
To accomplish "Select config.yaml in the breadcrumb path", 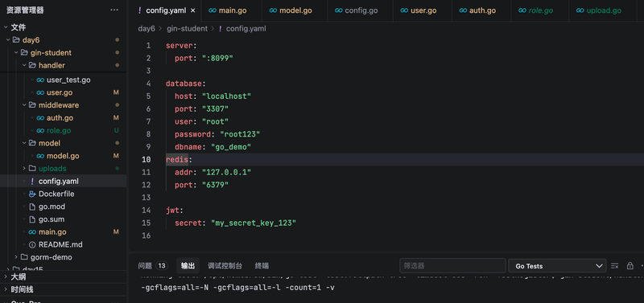I will click(x=246, y=29).
